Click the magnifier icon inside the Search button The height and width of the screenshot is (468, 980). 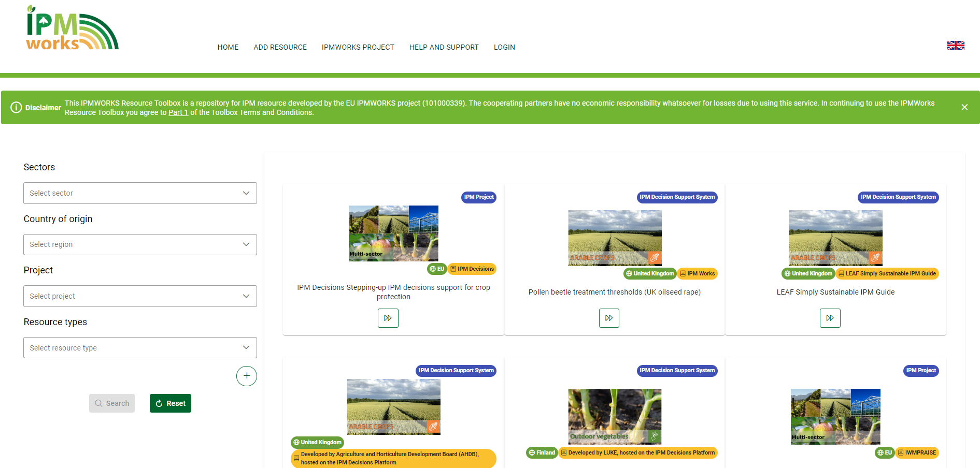point(99,403)
